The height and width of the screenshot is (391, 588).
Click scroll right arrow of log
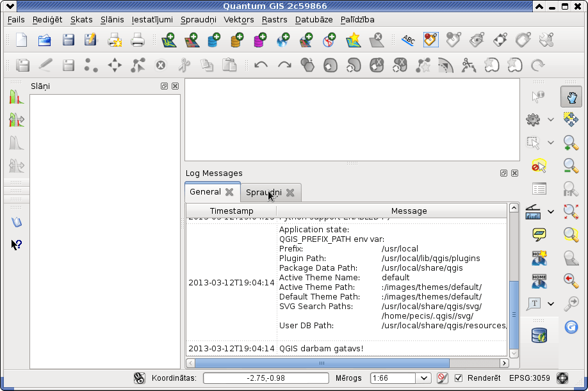coord(504,363)
